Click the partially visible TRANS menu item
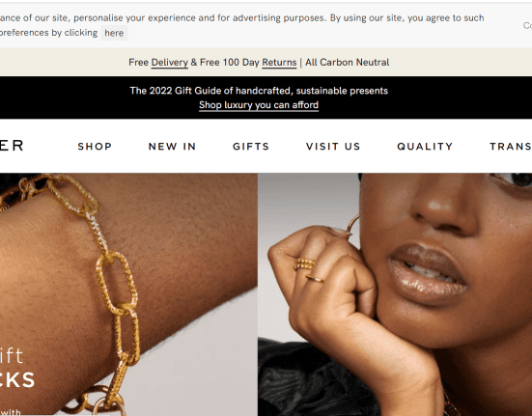Viewport: 532px width, 416px height. click(511, 146)
